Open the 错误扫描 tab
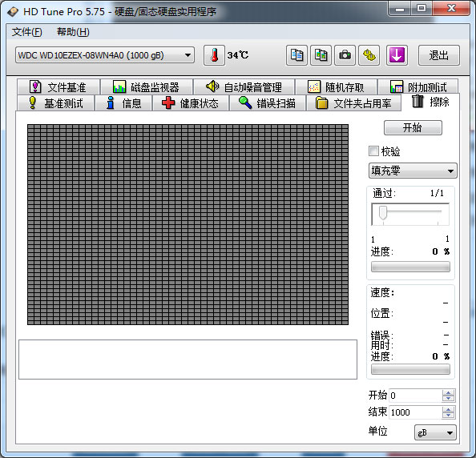The width and height of the screenshot is (476, 458). coord(268,103)
